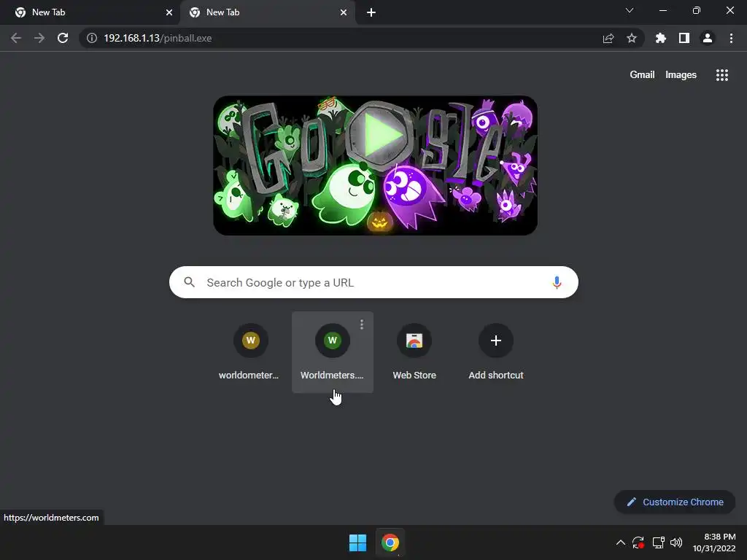Open the Chrome three-dot menu

point(731,38)
